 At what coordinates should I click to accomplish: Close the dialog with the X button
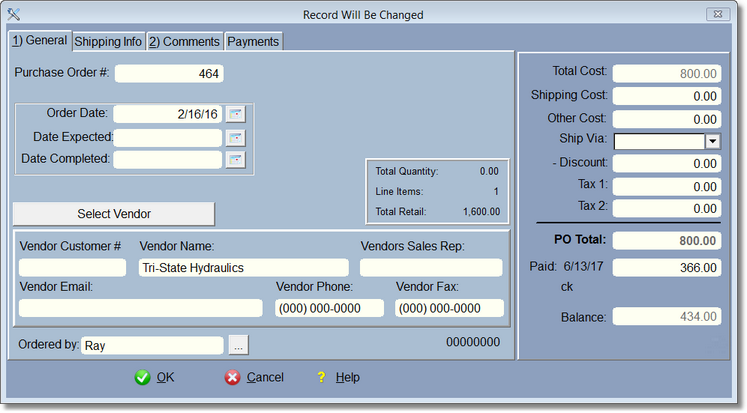[x=717, y=14]
